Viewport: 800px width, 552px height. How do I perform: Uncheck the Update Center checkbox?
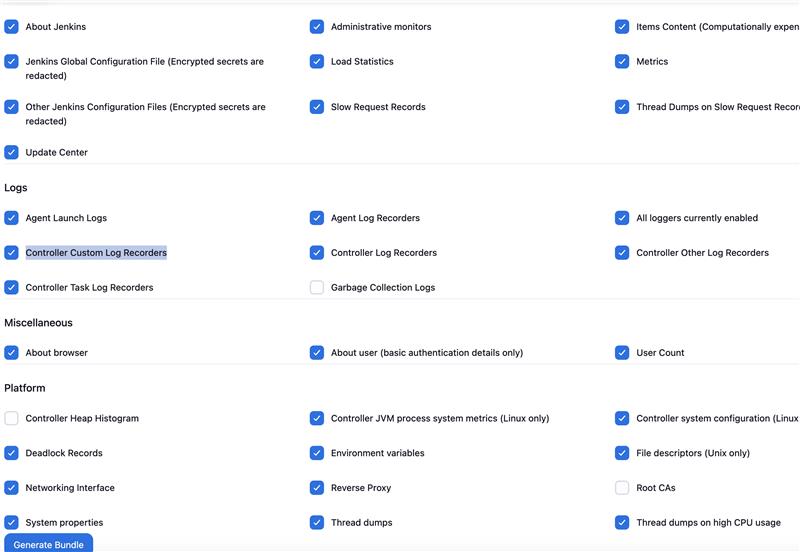coord(11,152)
